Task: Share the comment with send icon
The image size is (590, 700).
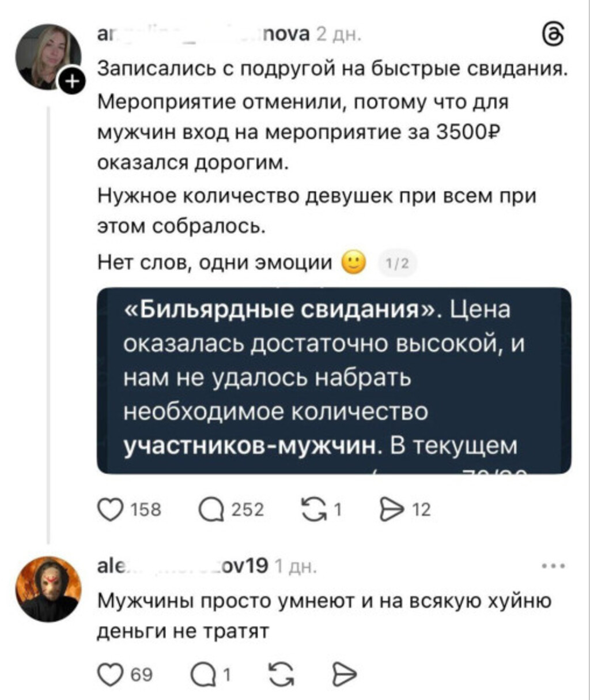Action: click(346, 673)
